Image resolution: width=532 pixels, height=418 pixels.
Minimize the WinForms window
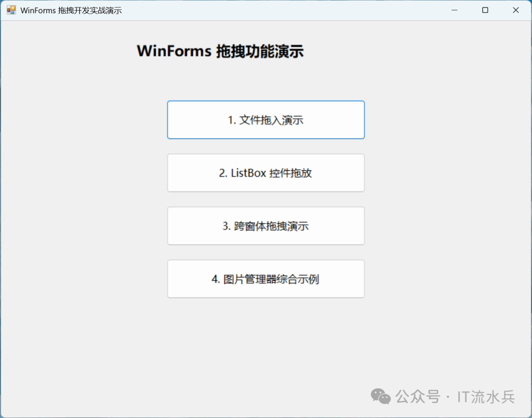[455, 10]
